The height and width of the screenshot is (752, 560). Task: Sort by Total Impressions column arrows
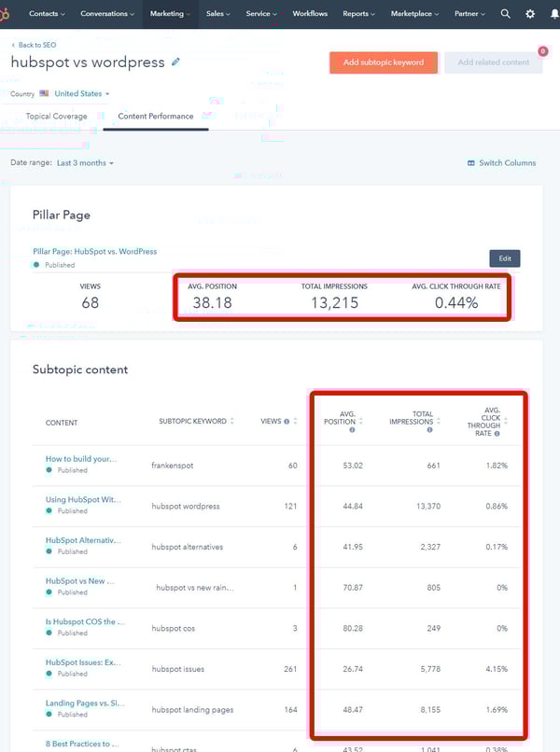tap(439, 421)
